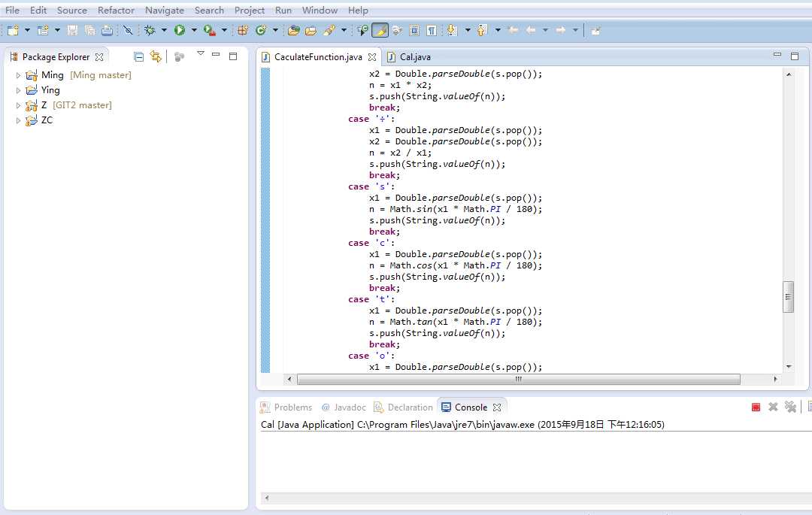Click the Open Task folder icon
Screen dimensions: 812x515
[311, 31]
